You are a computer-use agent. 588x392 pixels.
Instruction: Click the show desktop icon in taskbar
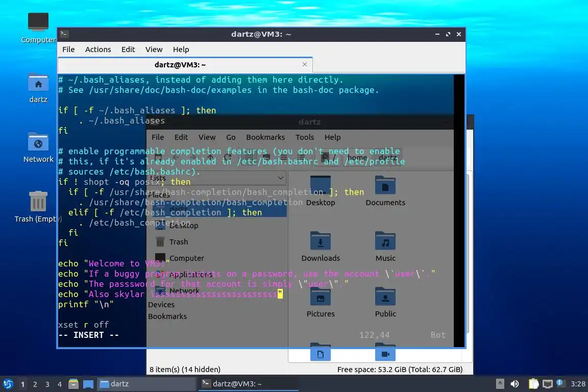click(x=88, y=384)
